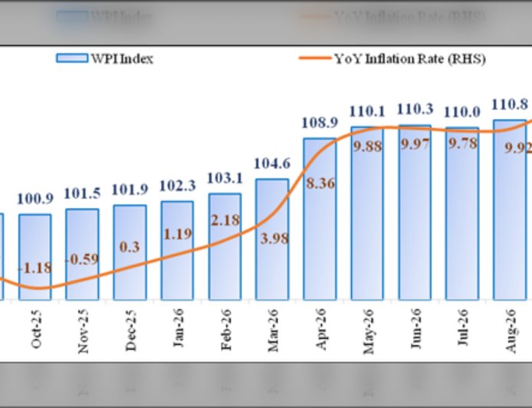
Task: Click the -1.18 inflation rate label
Action: point(34,268)
